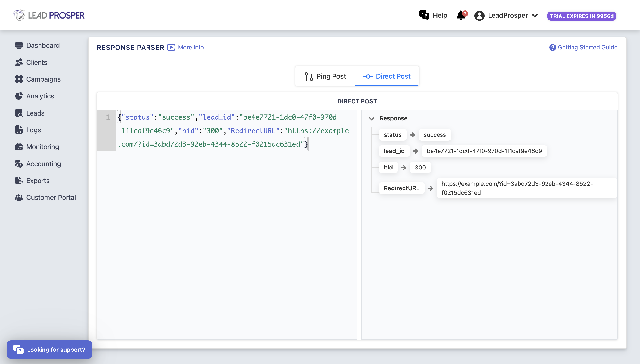
Task: Click the Monitoring briefcase clock icon
Action: coord(19,147)
